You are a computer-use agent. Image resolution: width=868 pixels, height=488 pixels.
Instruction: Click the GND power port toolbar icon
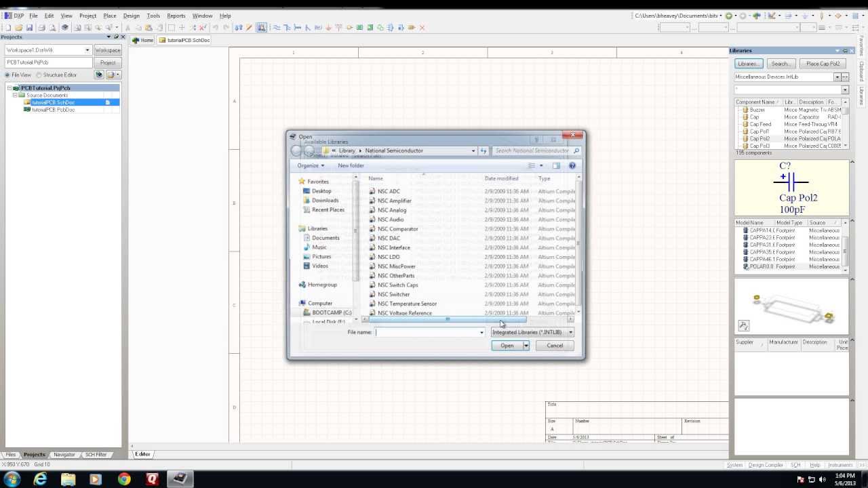click(329, 28)
